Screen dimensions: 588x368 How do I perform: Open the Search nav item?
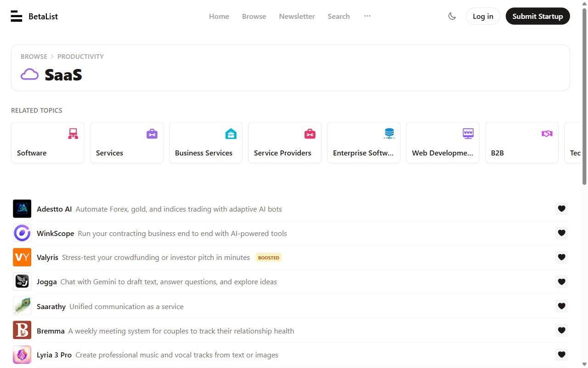click(x=339, y=16)
